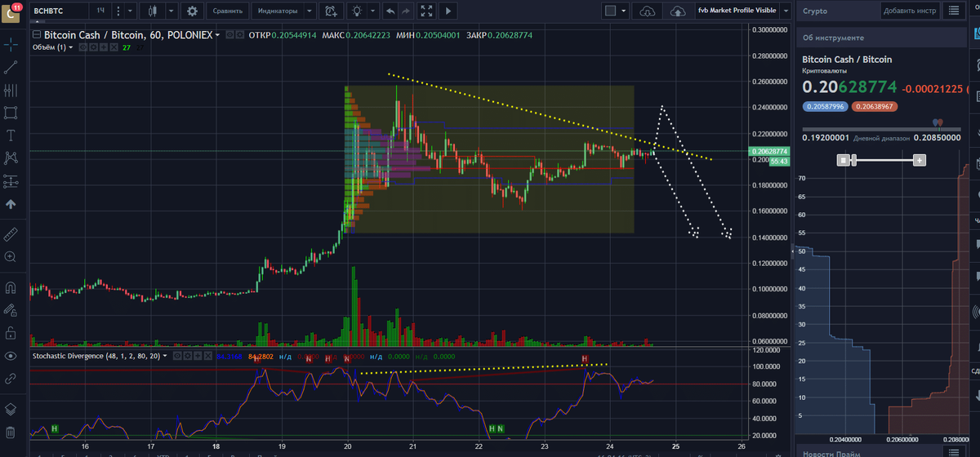Click the Сравнить compare button

pyautogui.click(x=226, y=11)
